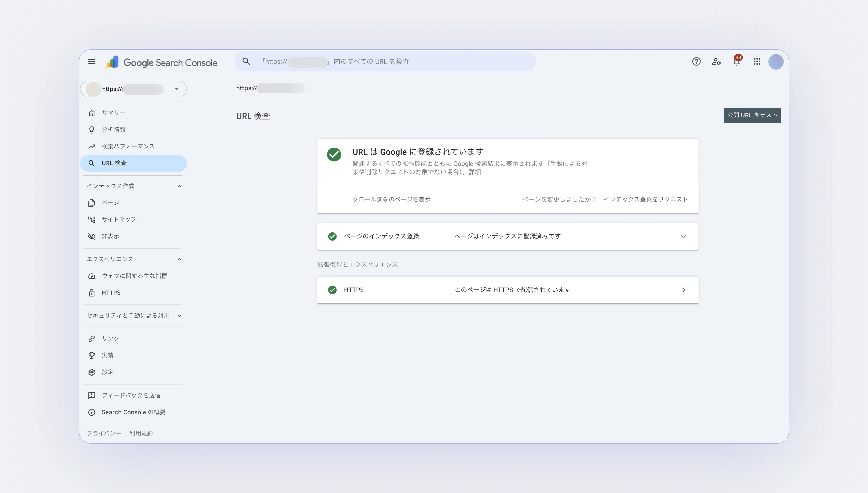The width and height of the screenshot is (868, 493).
Task: Click インデックス登録をリクエスト
Action: pyautogui.click(x=646, y=199)
